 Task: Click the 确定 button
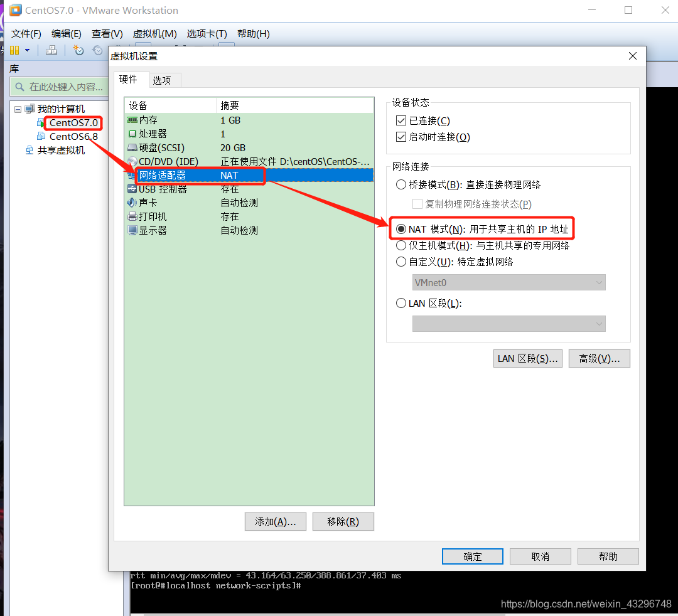[x=473, y=556]
